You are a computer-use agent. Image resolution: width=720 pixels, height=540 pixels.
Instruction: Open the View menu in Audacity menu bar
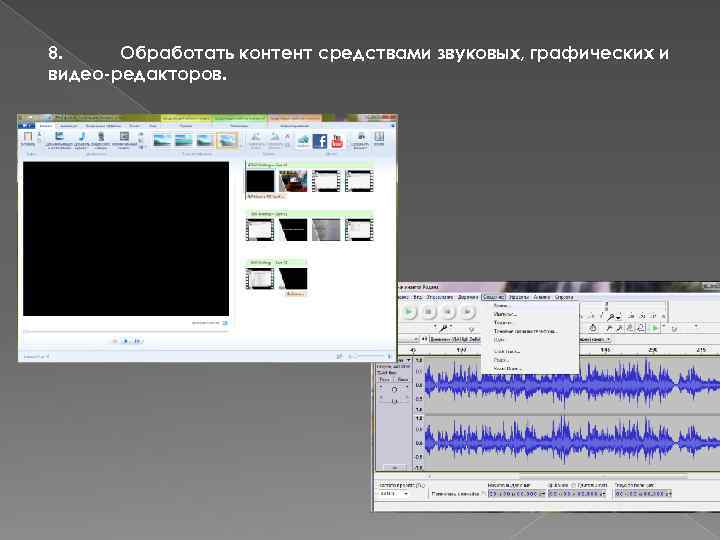pos(417,297)
